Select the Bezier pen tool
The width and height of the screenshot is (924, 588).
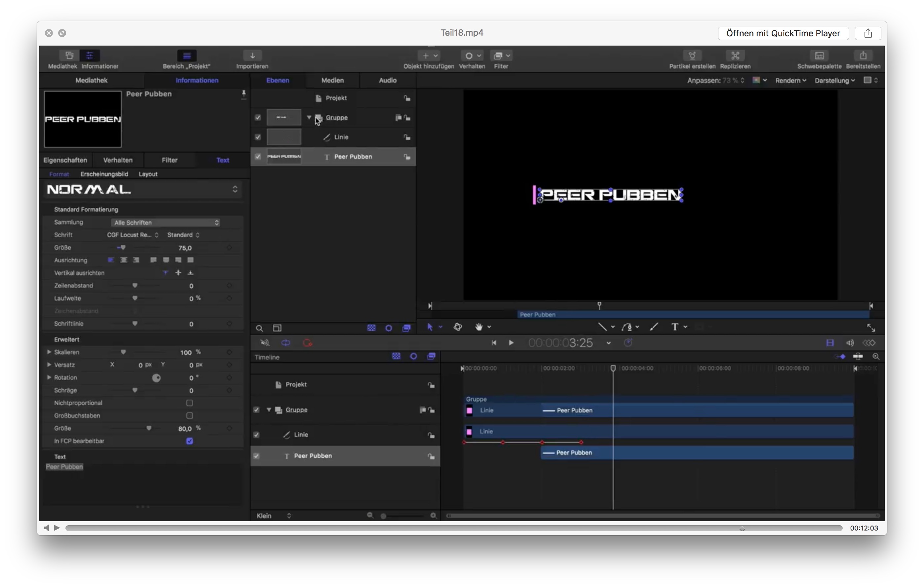[627, 327]
